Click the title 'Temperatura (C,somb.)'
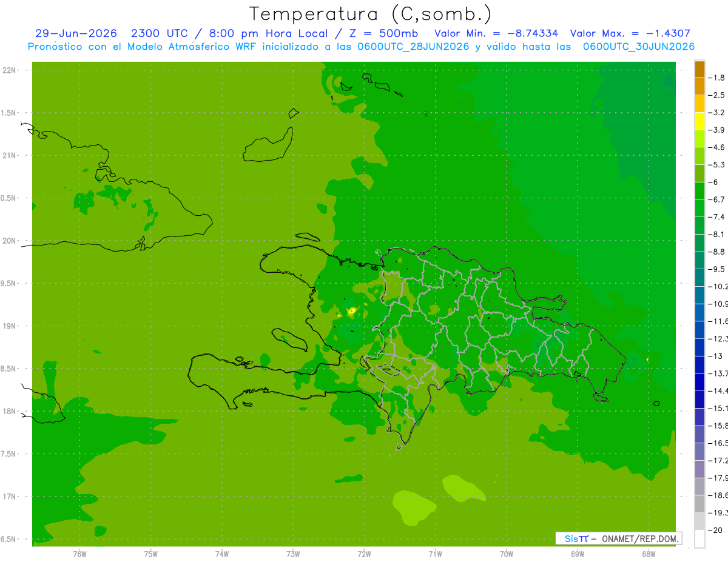728x562 pixels. [x=370, y=14]
